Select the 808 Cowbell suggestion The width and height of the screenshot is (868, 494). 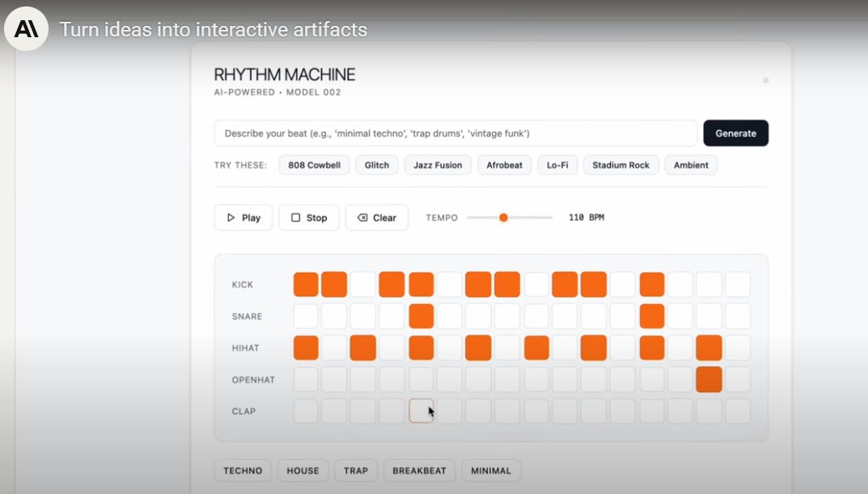click(314, 165)
